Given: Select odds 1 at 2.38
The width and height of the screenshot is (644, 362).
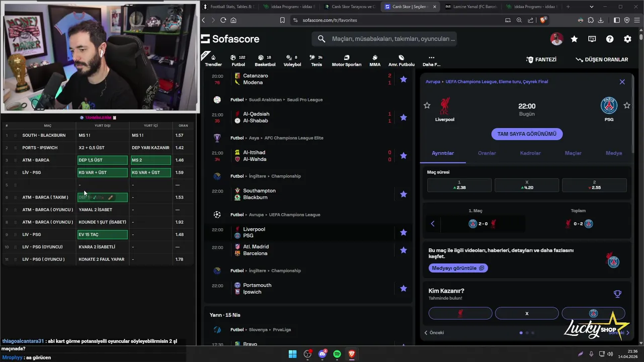Looking at the screenshot, I should click(x=459, y=185).
